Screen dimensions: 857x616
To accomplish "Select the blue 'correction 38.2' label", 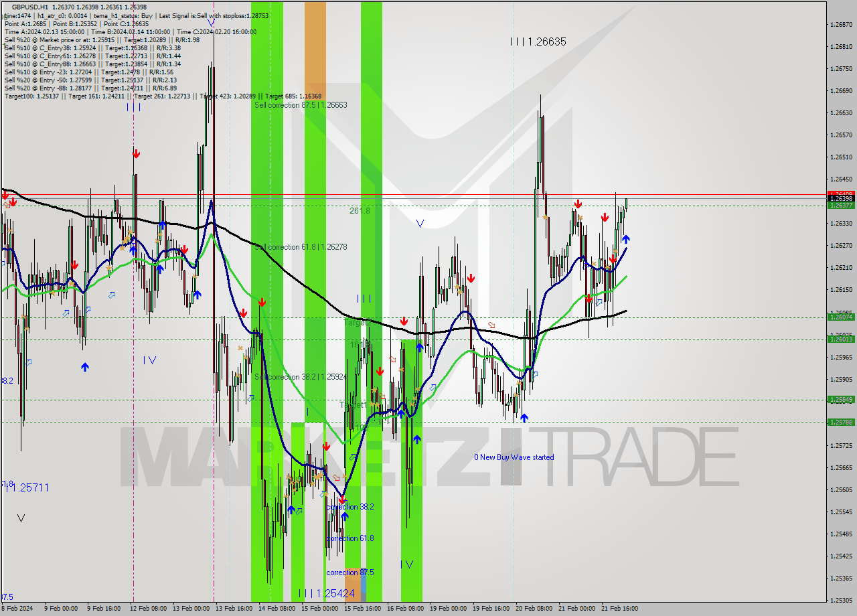I will coord(350,507).
